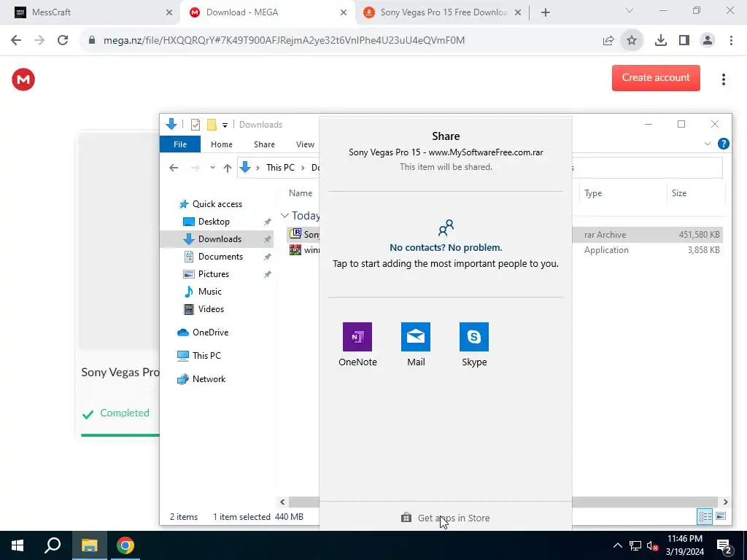747x560 pixels.
Task: Click the Create account button on MEGA
Action: tap(656, 77)
